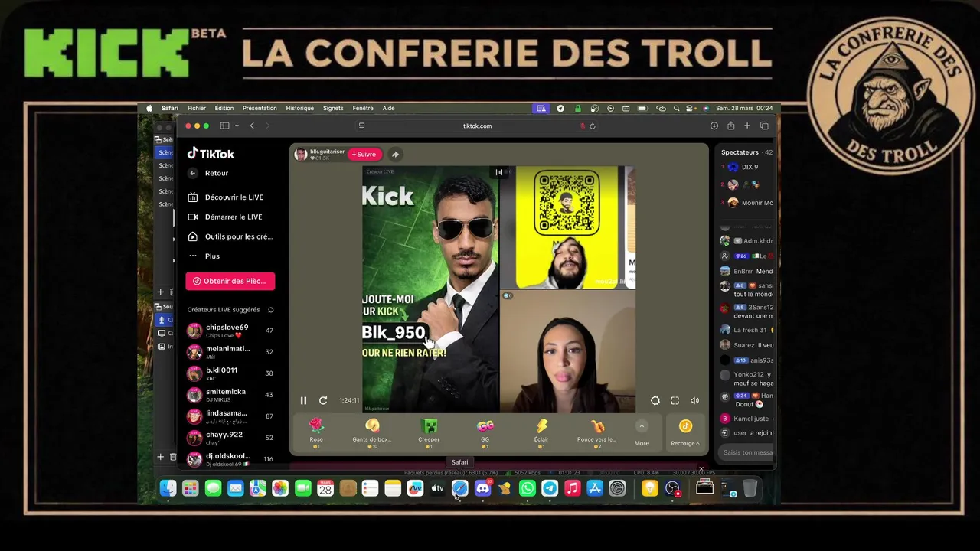Open Découvrir le LIVE
The height and width of the screenshot is (551, 980).
(226, 197)
